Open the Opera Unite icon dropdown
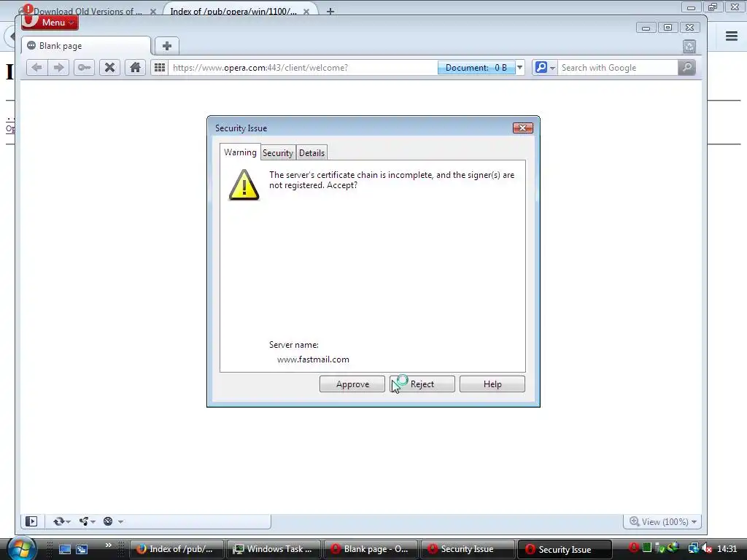The image size is (747, 560). (x=88, y=521)
